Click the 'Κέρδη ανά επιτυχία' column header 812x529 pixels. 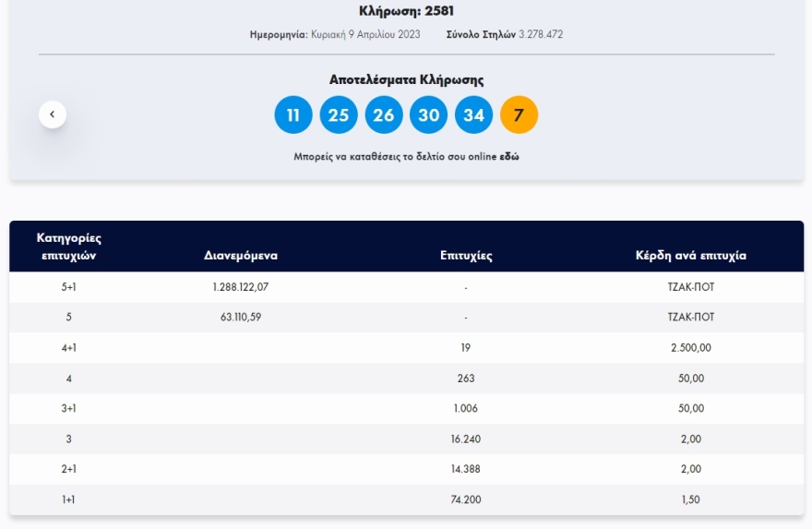click(690, 256)
